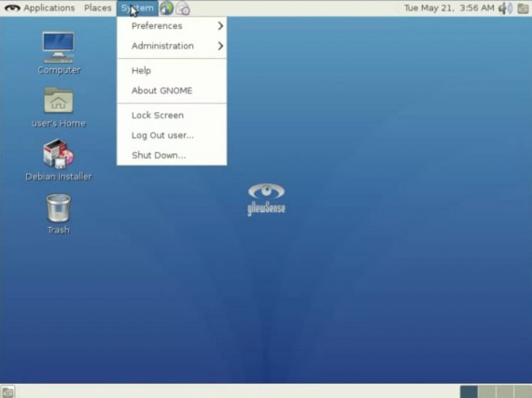The image size is (532, 398).
Task: Select Help from System menu
Action: [172, 71]
